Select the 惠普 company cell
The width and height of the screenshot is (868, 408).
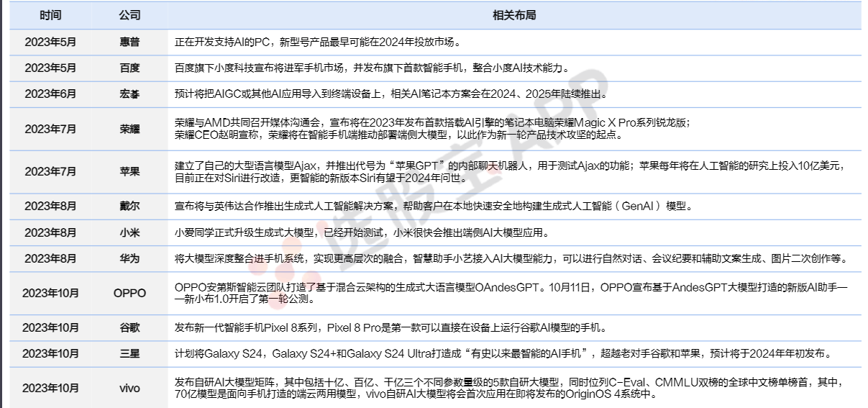pyautogui.click(x=129, y=42)
